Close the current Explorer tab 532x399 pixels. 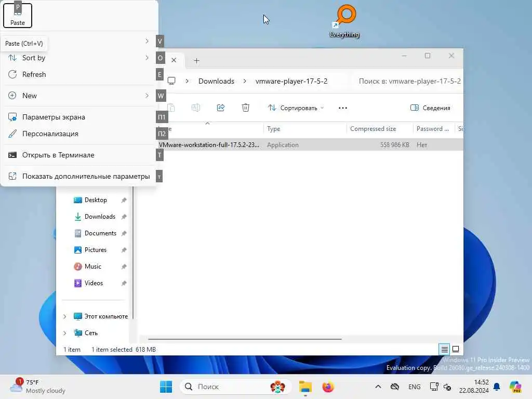pyautogui.click(x=174, y=60)
